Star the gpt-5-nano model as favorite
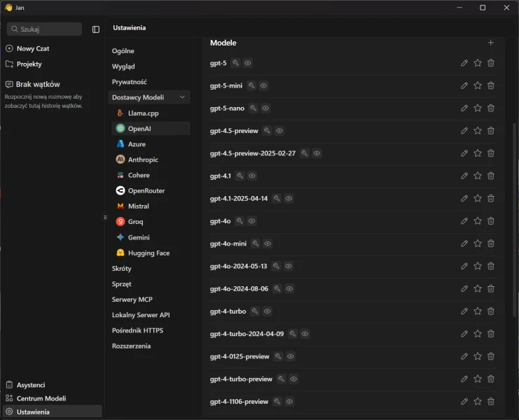The height and width of the screenshot is (420, 519). point(478,108)
